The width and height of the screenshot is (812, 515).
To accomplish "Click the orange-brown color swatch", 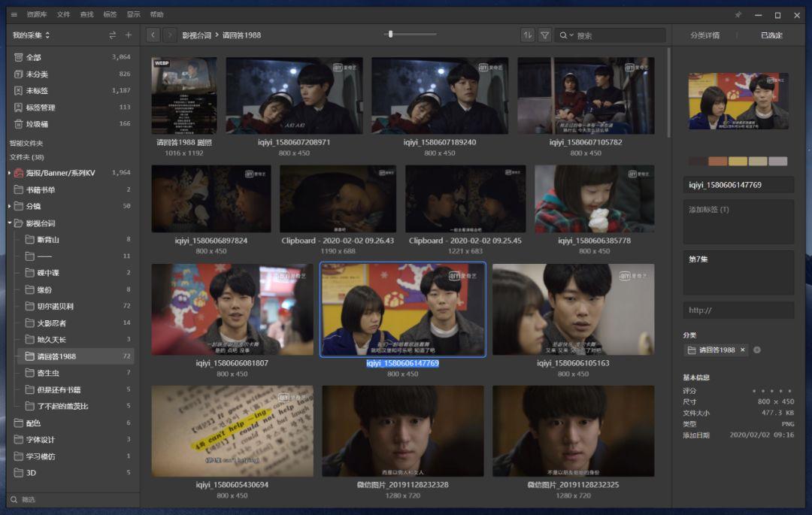I will pos(718,162).
